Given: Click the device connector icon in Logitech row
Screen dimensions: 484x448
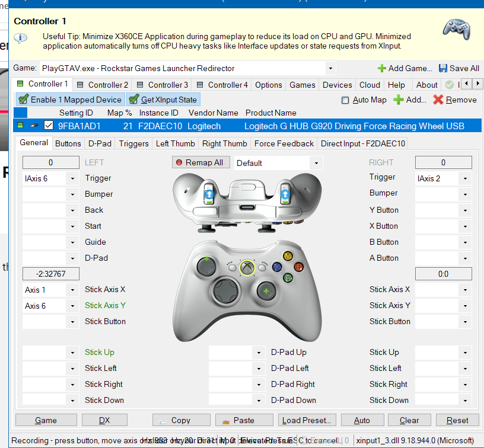Looking at the screenshot, I should pos(34,126).
